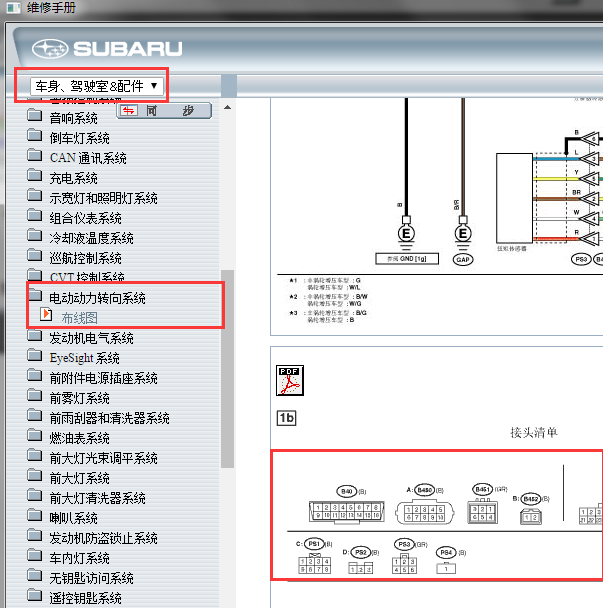Select the 示宽灯和照明灯系统 tree label
603x608 pixels.
(104, 198)
